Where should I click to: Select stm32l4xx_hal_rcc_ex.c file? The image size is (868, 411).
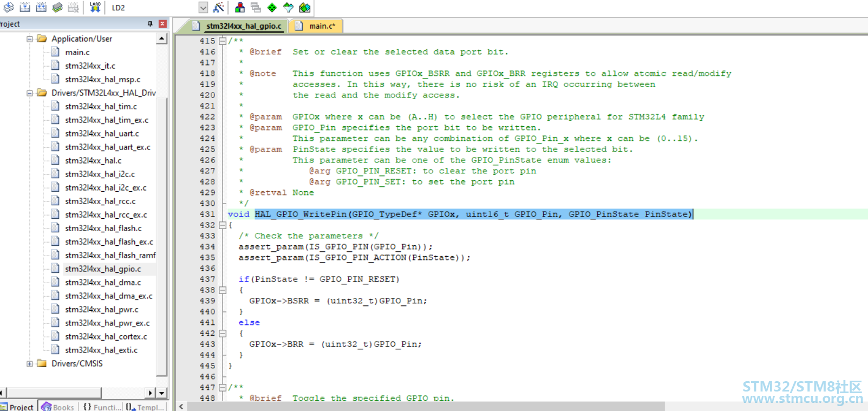(x=106, y=215)
